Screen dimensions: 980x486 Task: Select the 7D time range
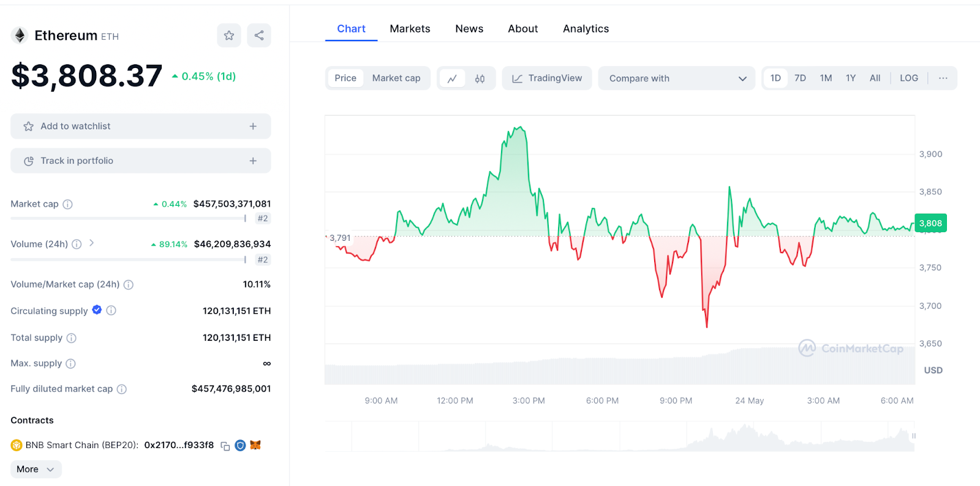coord(800,78)
